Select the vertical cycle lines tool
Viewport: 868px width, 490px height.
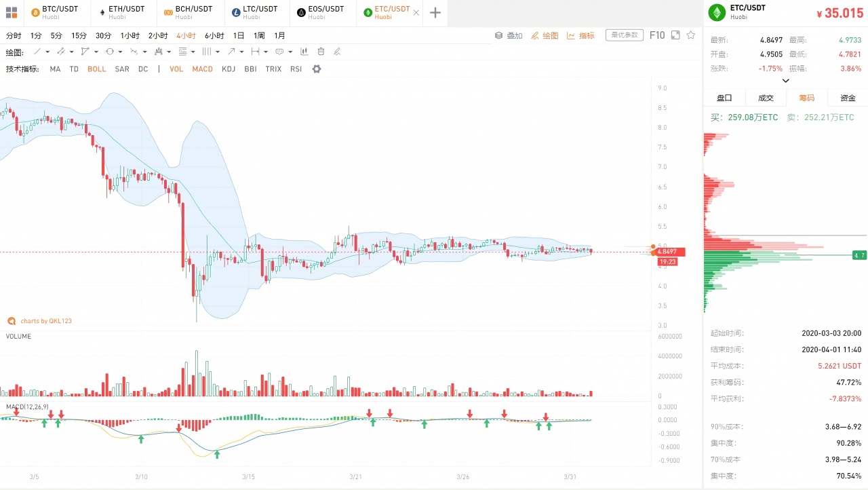tap(207, 52)
